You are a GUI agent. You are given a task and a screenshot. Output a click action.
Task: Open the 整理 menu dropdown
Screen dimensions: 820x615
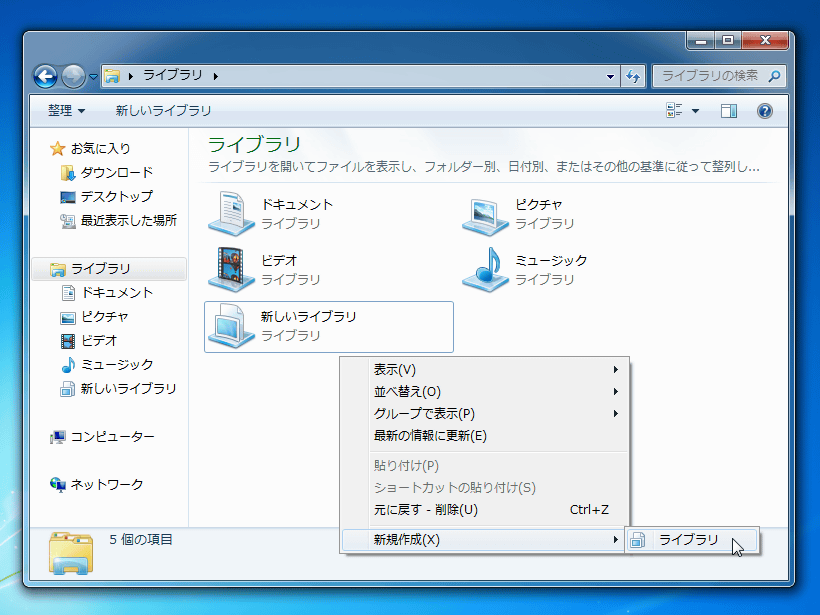click(x=66, y=110)
